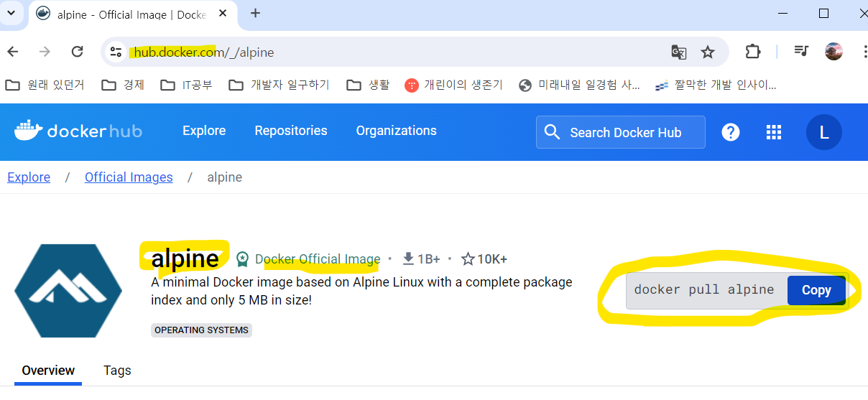Open the Chrome profile avatar
The width and height of the screenshot is (868, 400).
coord(834,52)
